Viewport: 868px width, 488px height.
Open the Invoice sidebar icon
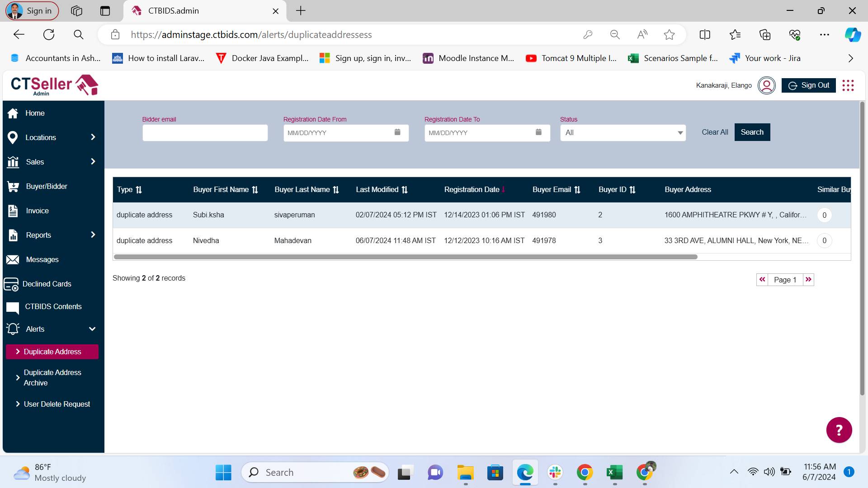coord(13,211)
